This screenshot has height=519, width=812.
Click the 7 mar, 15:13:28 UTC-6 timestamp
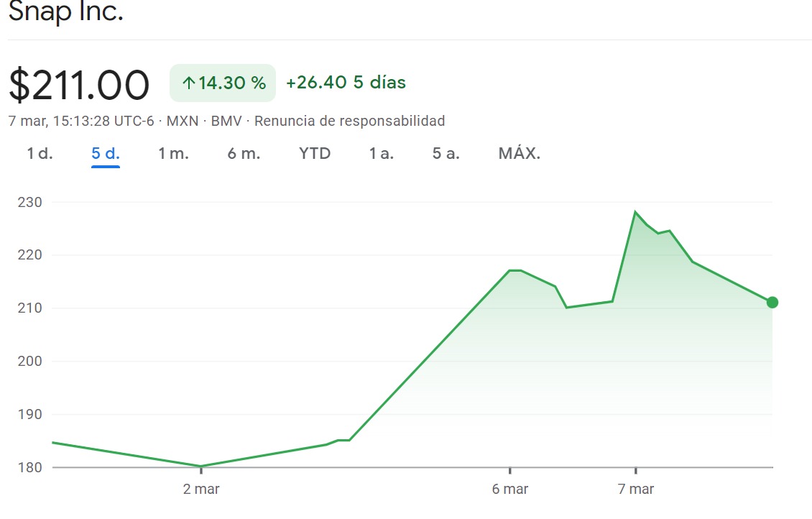click(x=81, y=121)
